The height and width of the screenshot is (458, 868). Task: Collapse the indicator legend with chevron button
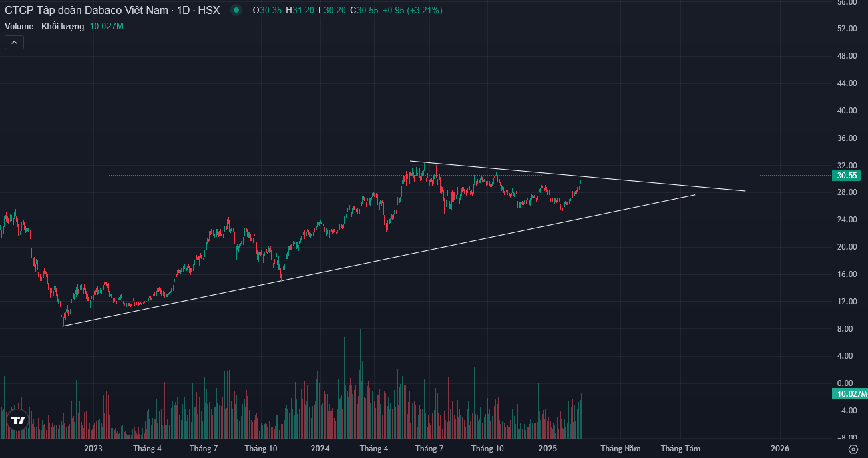click(15, 42)
